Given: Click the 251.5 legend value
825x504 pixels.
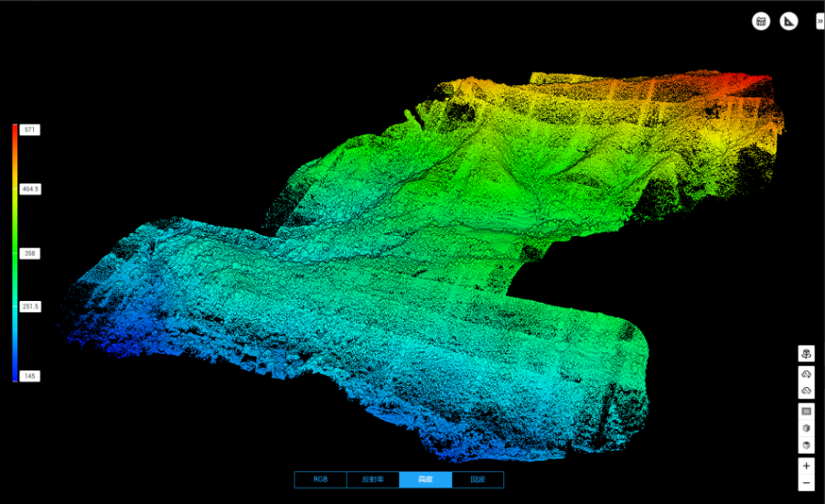Looking at the screenshot, I should point(30,306).
